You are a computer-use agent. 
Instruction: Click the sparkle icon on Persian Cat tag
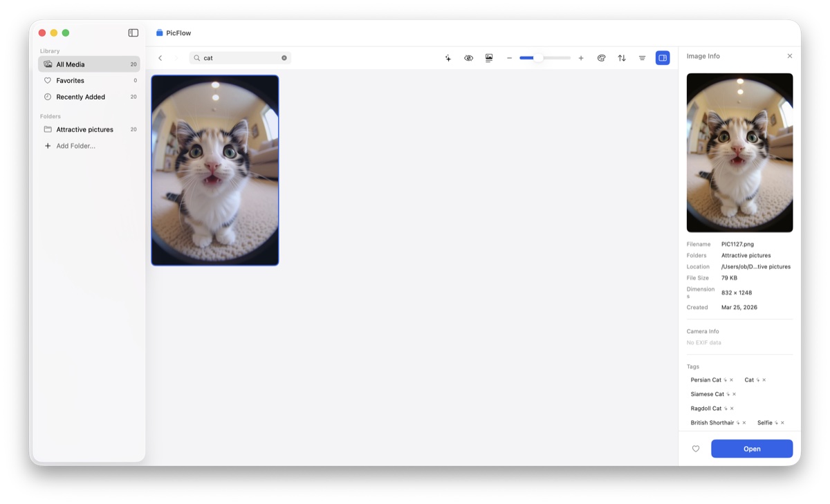coord(725,380)
